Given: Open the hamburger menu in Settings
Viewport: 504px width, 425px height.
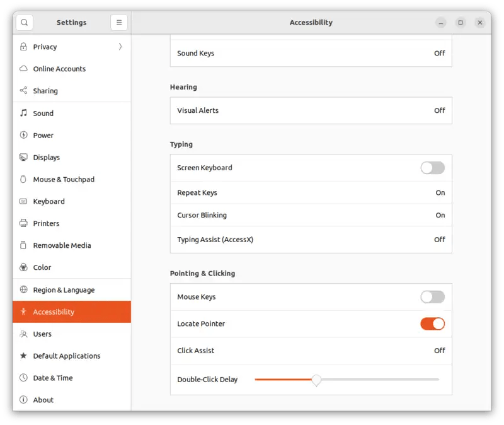Looking at the screenshot, I should pyautogui.click(x=118, y=22).
